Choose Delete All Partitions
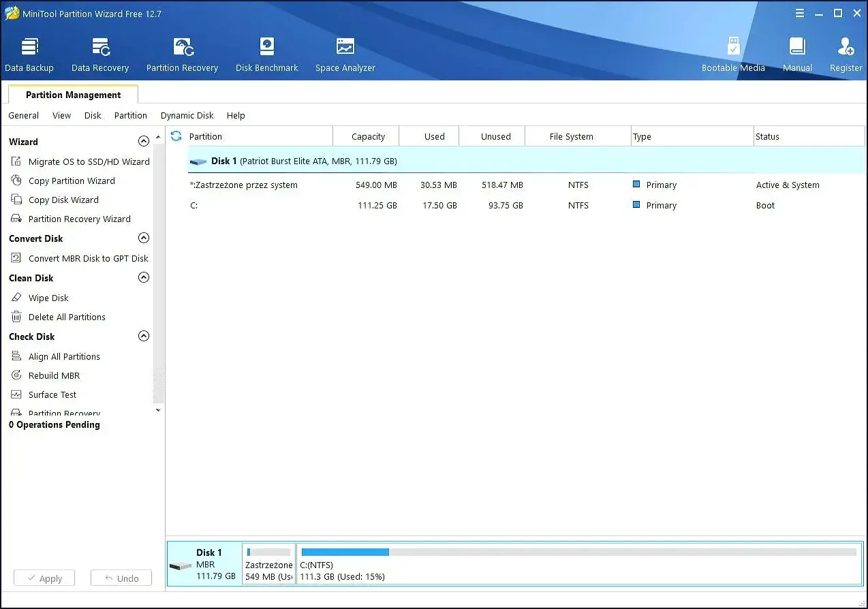Viewport: 868px width, 609px height. point(67,317)
